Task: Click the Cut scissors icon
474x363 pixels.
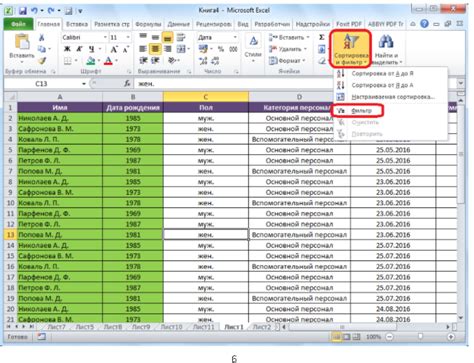Action: pyautogui.click(x=42, y=38)
